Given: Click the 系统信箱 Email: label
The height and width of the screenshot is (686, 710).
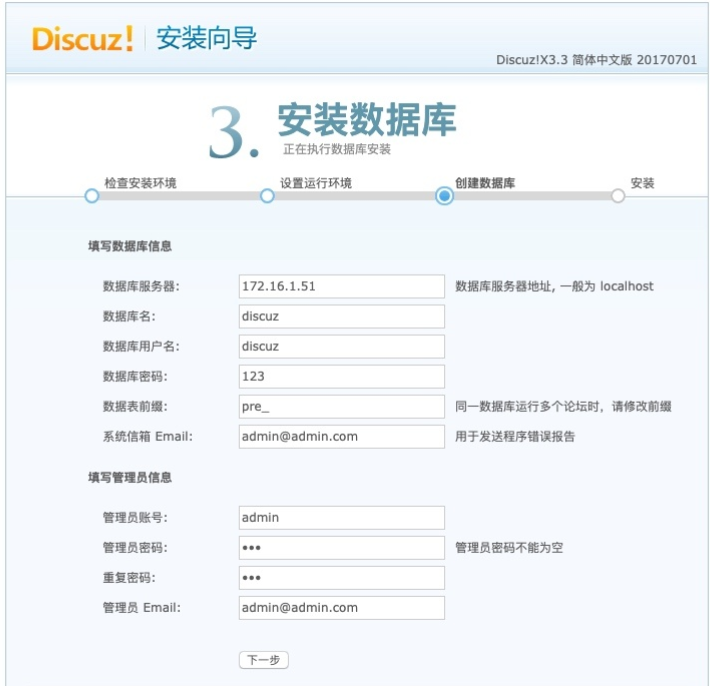Looking at the screenshot, I should pos(148,437).
